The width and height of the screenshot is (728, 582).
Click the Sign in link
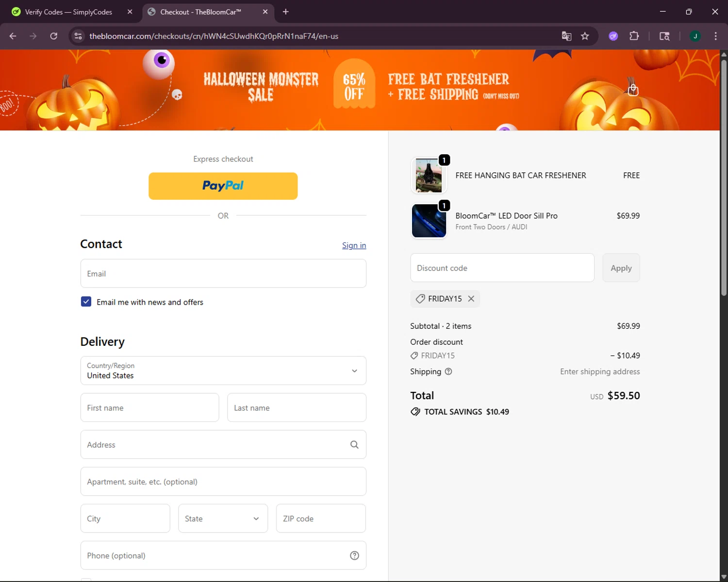click(354, 245)
